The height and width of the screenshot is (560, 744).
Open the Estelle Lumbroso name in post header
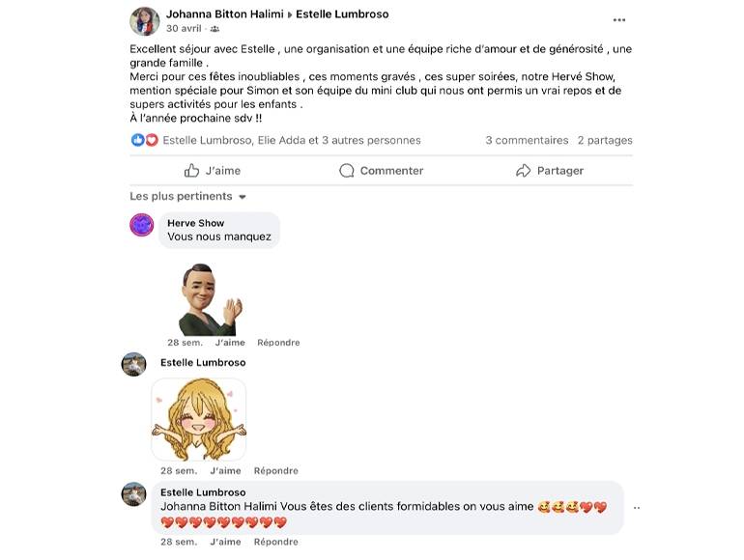click(x=342, y=14)
